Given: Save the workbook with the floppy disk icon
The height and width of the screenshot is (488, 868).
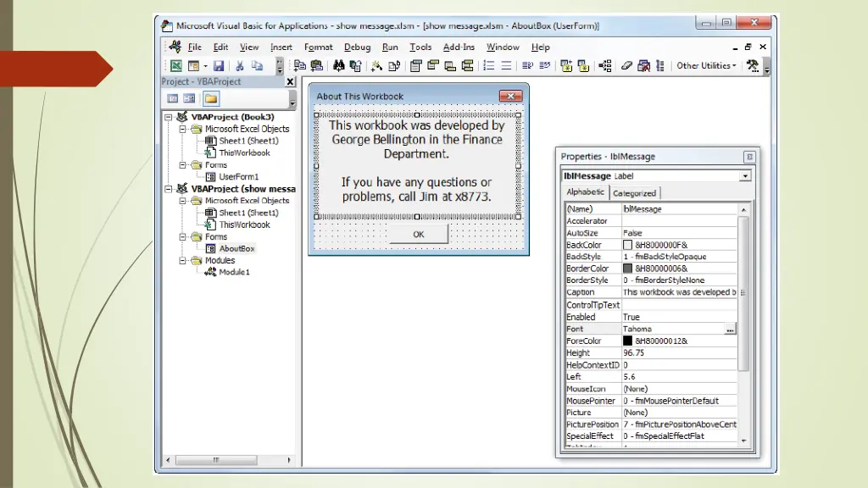Looking at the screenshot, I should click(x=220, y=66).
